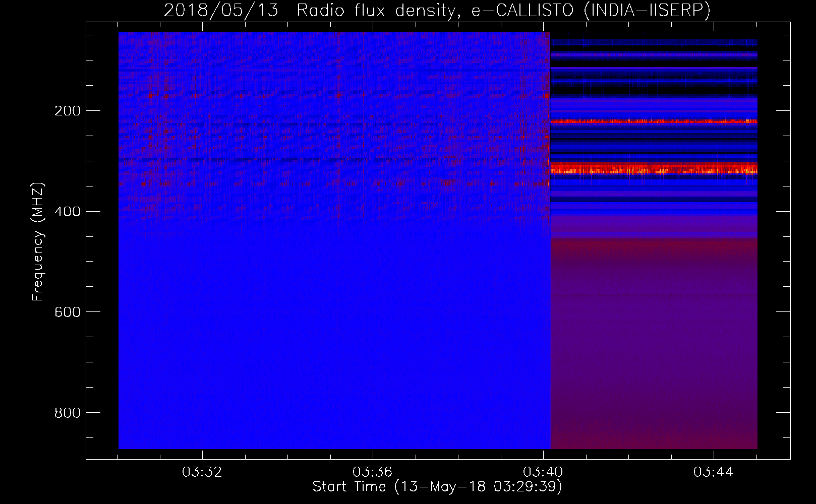
Task: Click the plot title "Radio flux density, e-CALLISTO (INDIA-IISERP)"
Action: (503, 10)
